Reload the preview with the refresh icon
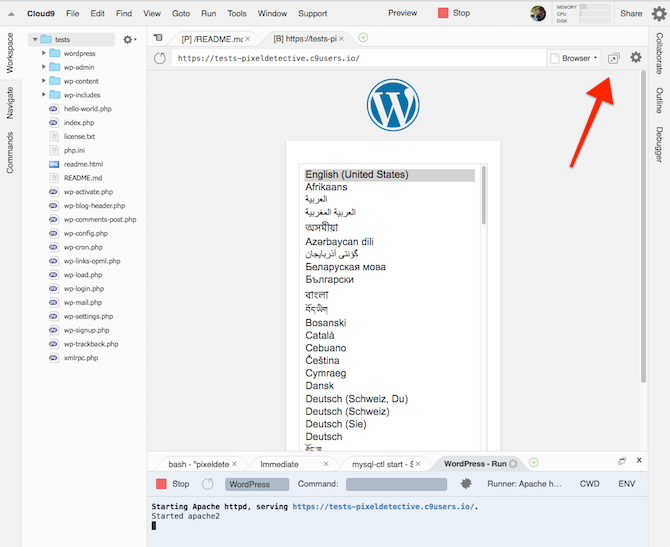Viewport: 670px width, 547px height. coord(160,58)
